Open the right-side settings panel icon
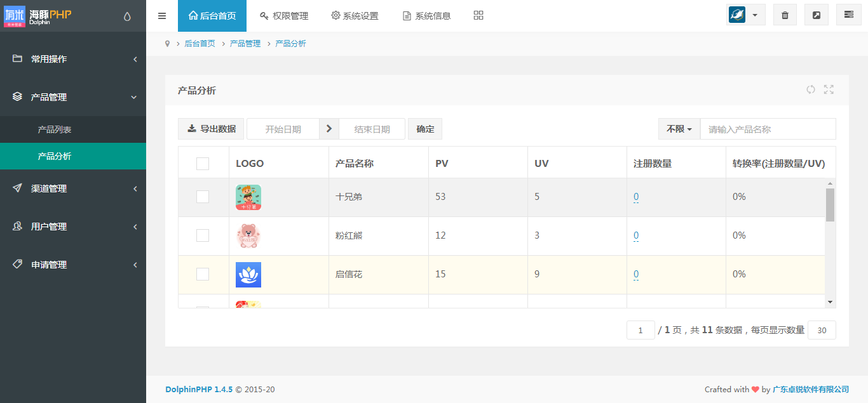 [x=849, y=15]
